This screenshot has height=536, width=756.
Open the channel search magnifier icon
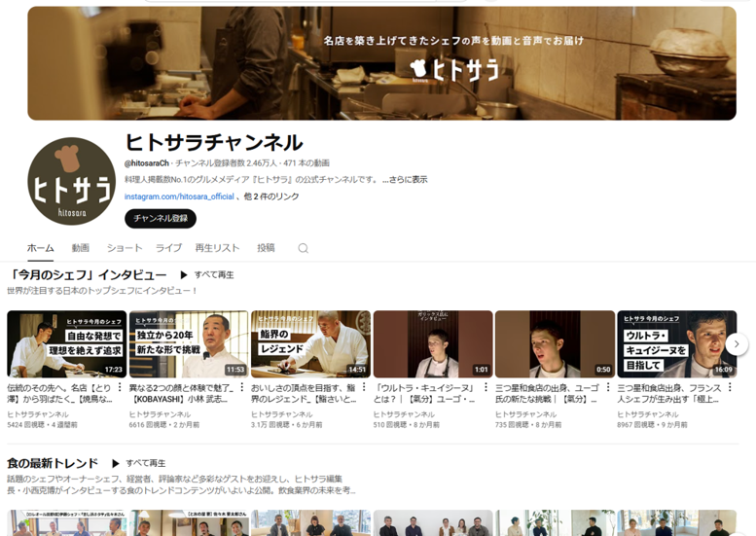pos(303,248)
